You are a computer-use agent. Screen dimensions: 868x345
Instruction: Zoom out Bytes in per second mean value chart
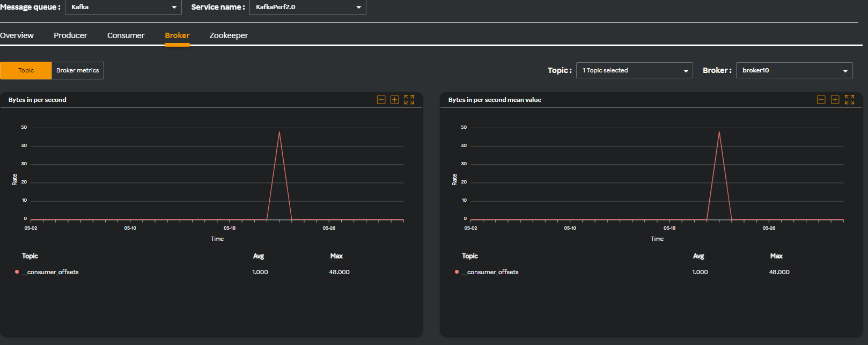821,100
